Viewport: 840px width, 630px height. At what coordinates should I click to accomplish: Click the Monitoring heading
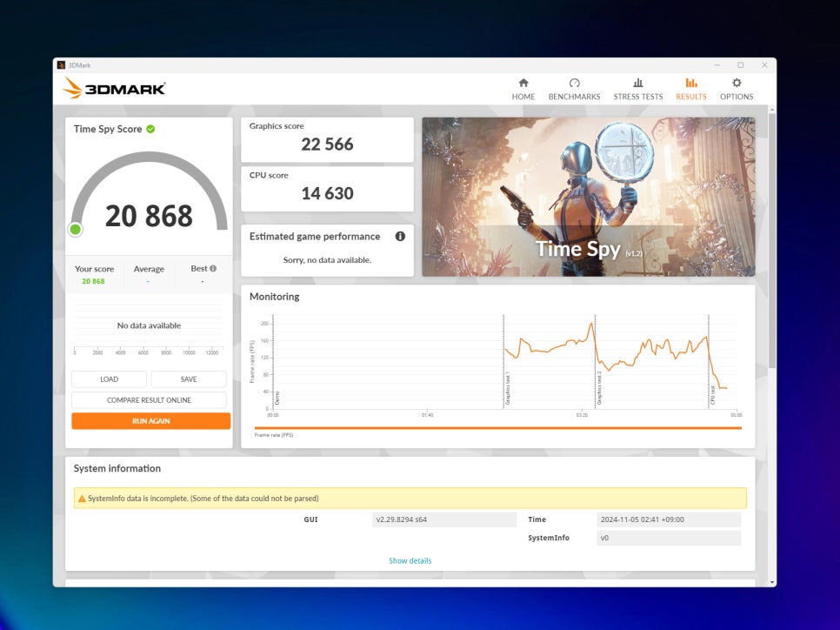(274, 297)
